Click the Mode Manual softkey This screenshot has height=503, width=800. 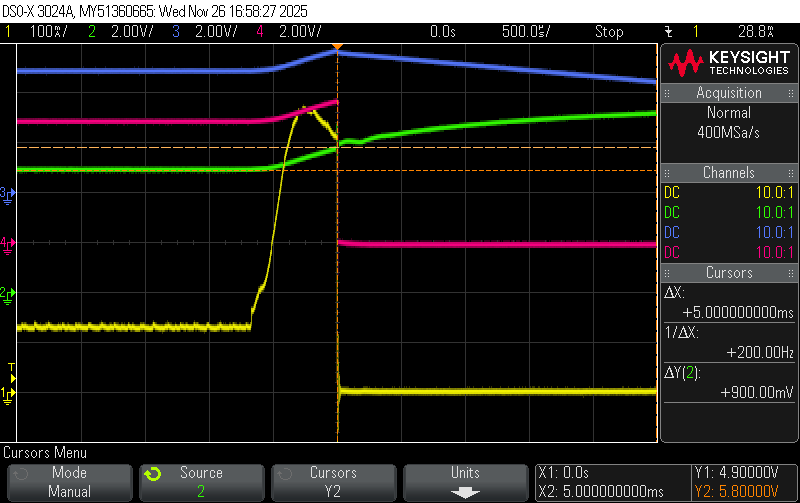pos(70,482)
